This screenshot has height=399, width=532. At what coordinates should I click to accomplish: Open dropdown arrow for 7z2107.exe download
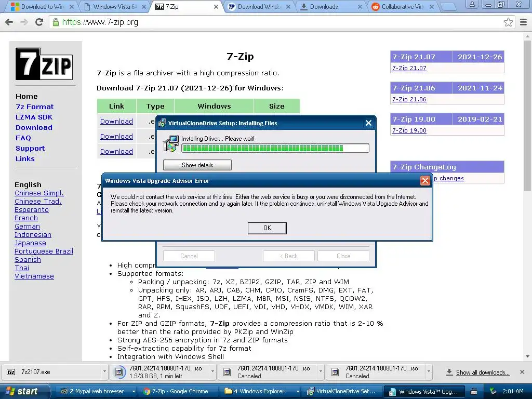pos(104,372)
